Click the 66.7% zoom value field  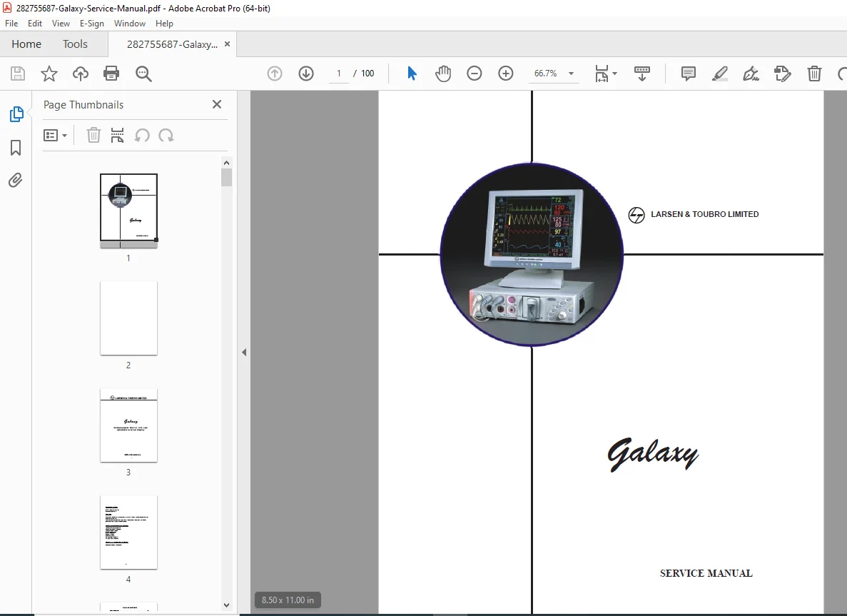click(546, 74)
